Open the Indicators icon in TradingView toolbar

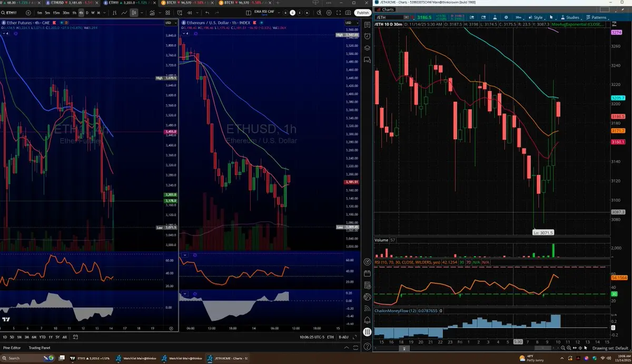[x=152, y=13]
